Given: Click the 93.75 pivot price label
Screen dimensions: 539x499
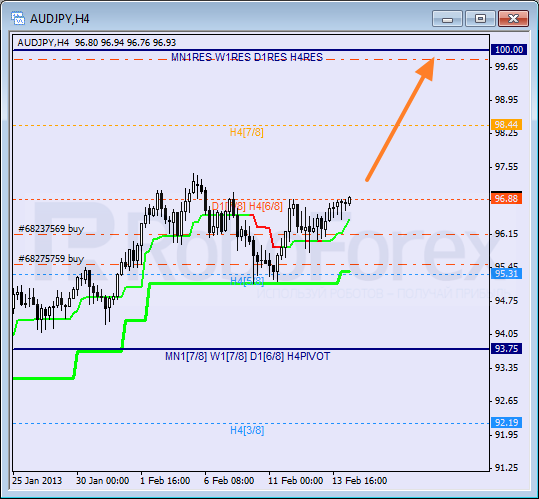Looking at the screenshot, I should (x=506, y=348).
